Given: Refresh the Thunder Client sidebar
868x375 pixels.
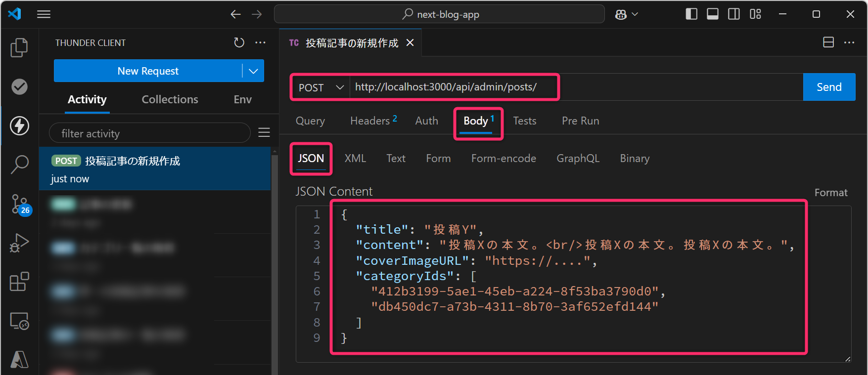Looking at the screenshot, I should coord(239,43).
